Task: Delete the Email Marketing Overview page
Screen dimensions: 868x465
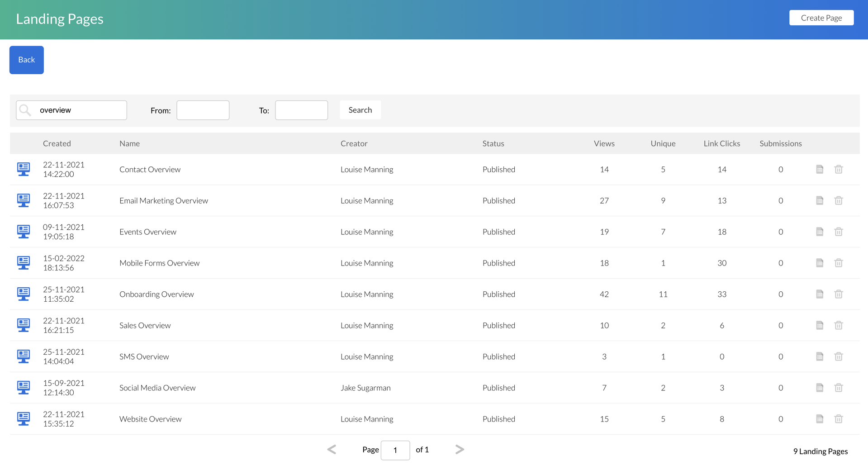Action: click(838, 200)
